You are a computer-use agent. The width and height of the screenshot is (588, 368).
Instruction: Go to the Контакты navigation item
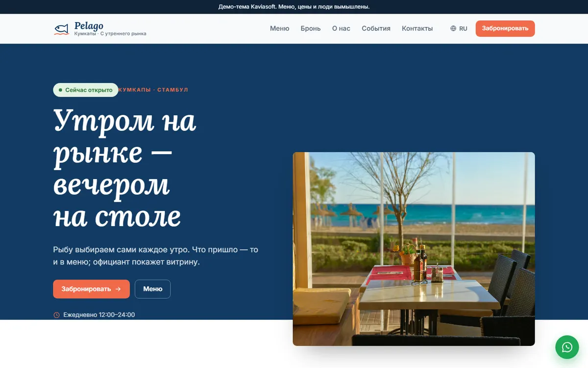417,28
